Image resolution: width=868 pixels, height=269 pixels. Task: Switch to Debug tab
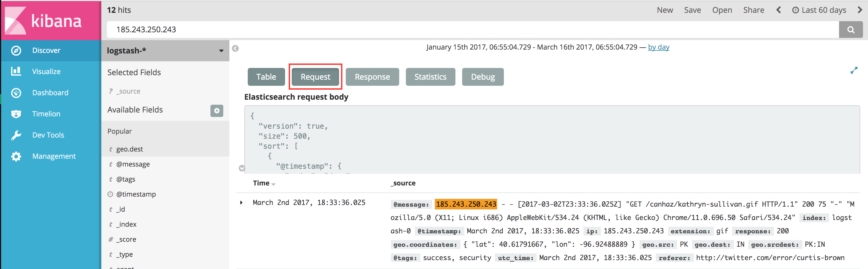click(x=483, y=77)
